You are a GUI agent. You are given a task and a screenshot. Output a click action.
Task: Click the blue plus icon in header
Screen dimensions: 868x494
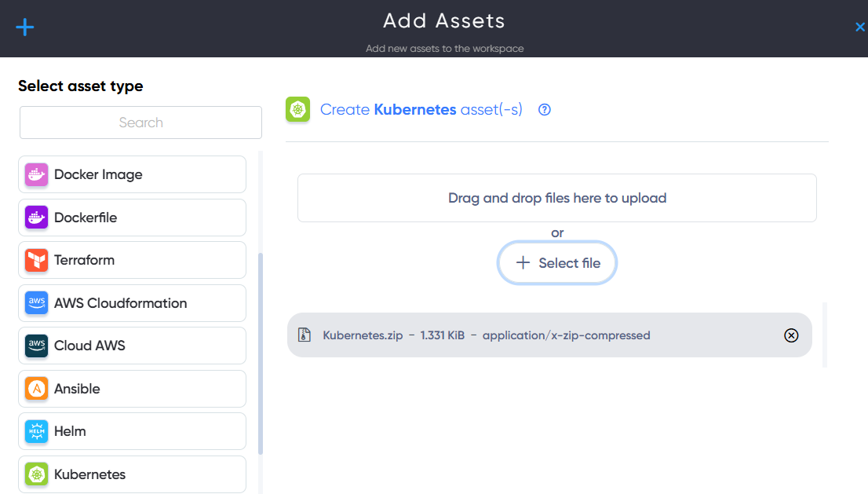point(24,27)
